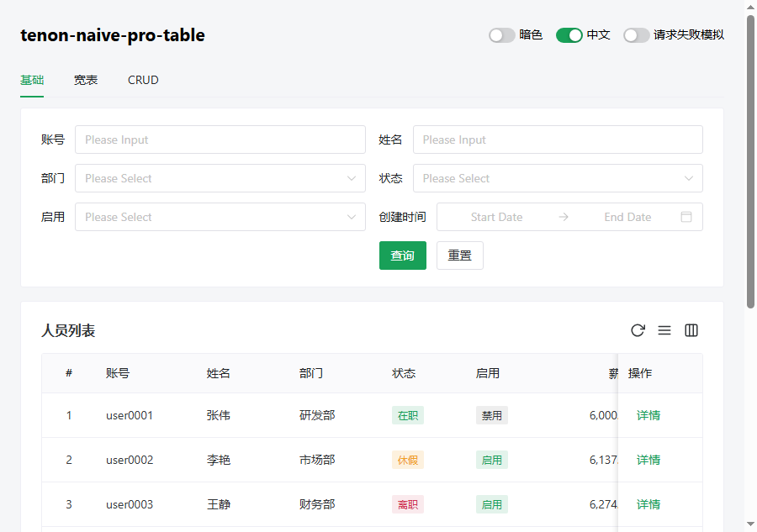757x532 pixels.
Task: Click the 离职 status tag
Action: point(408,504)
